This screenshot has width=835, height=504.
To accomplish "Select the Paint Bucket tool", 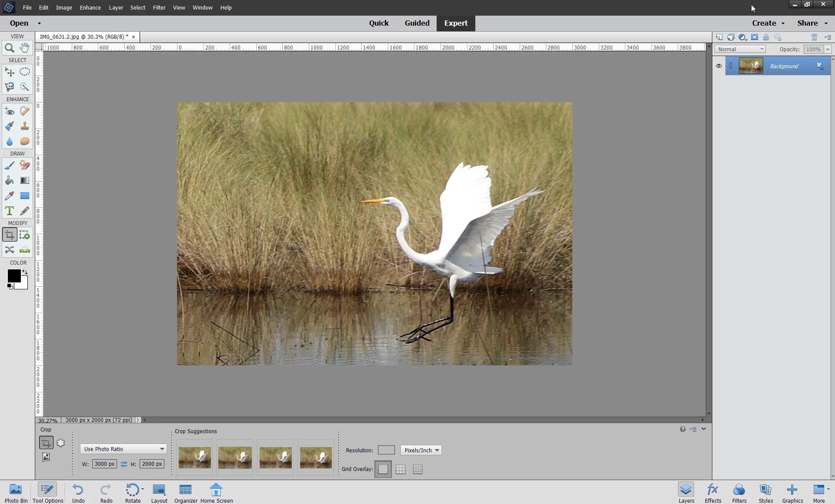I will [10, 181].
